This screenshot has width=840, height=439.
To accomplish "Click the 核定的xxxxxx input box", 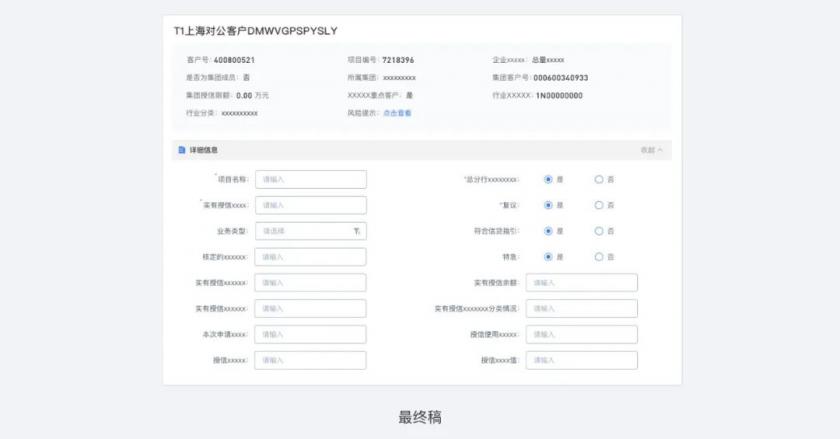I will [310, 257].
